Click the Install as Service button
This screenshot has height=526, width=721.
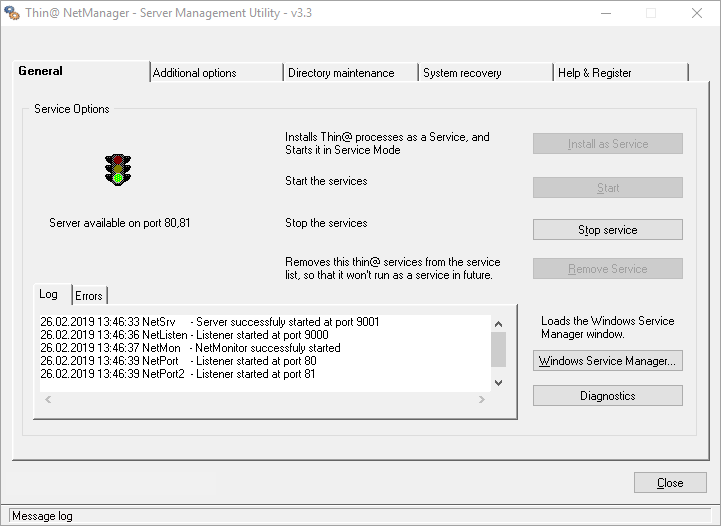click(x=607, y=144)
